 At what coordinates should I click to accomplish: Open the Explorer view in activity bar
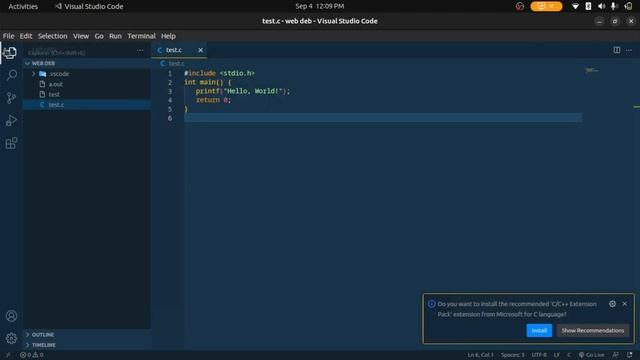pyautogui.click(x=11, y=53)
